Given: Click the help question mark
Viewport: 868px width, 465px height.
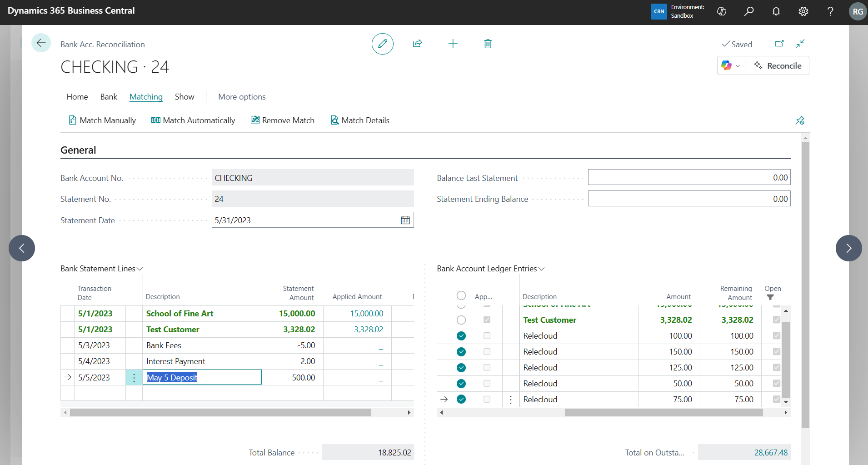Looking at the screenshot, I should coord(830,11).
